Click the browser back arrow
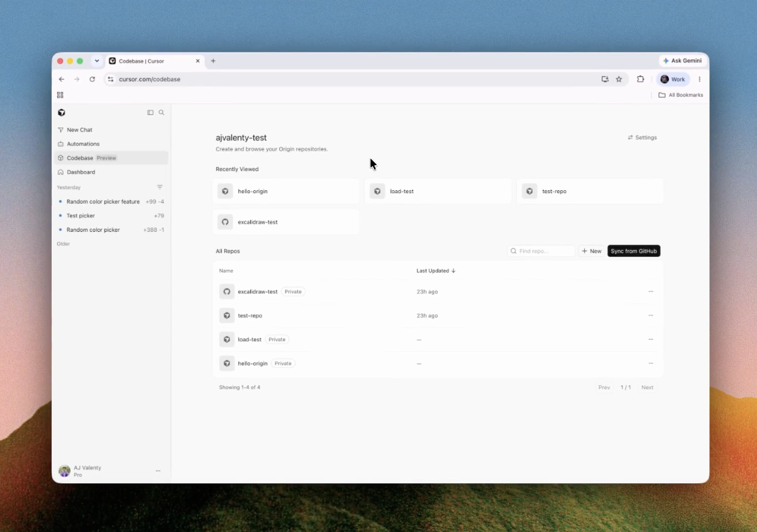The height and width of the screenshot is (532, 757). (x=61, y=79)
